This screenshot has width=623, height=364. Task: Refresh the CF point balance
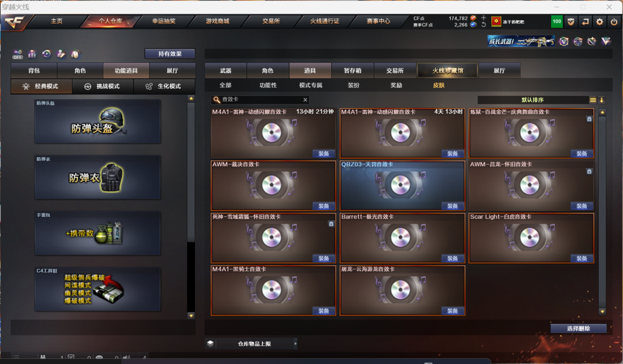tap(483, 25)
